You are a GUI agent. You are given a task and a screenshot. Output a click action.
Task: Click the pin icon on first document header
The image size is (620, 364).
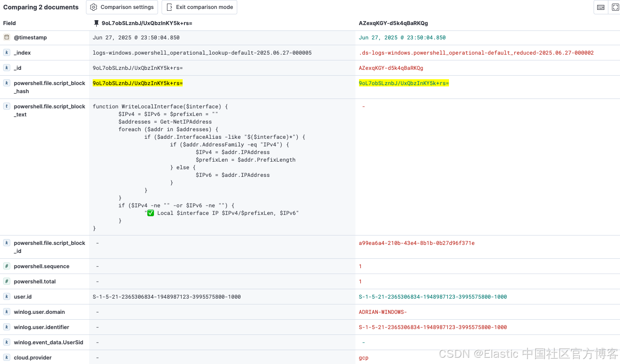[96, 23]
